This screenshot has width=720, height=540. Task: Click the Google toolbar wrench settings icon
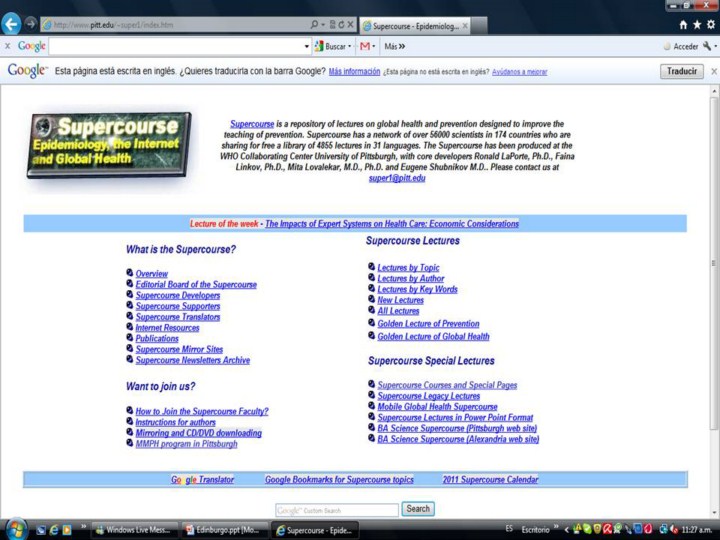(x=708, y=46)
